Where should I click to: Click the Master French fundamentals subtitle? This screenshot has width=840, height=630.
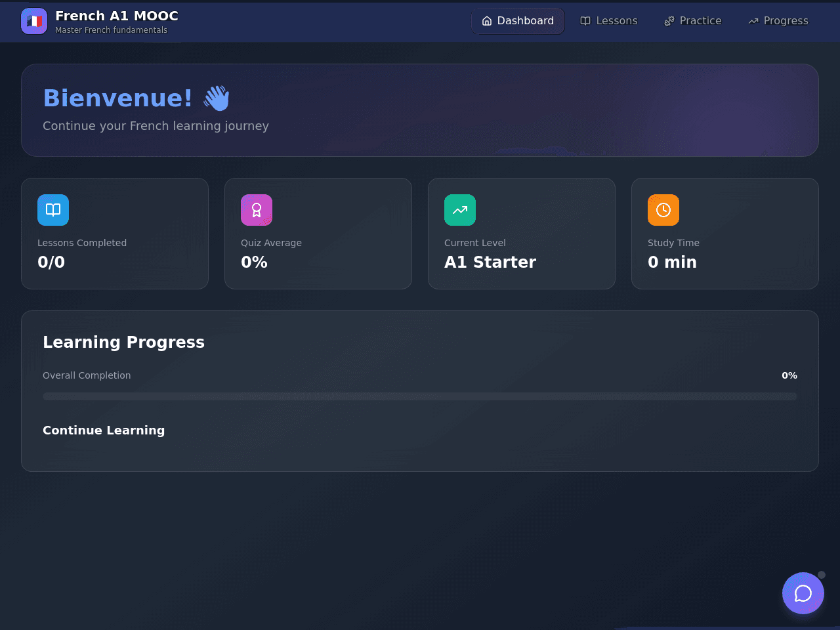[111, 30]
